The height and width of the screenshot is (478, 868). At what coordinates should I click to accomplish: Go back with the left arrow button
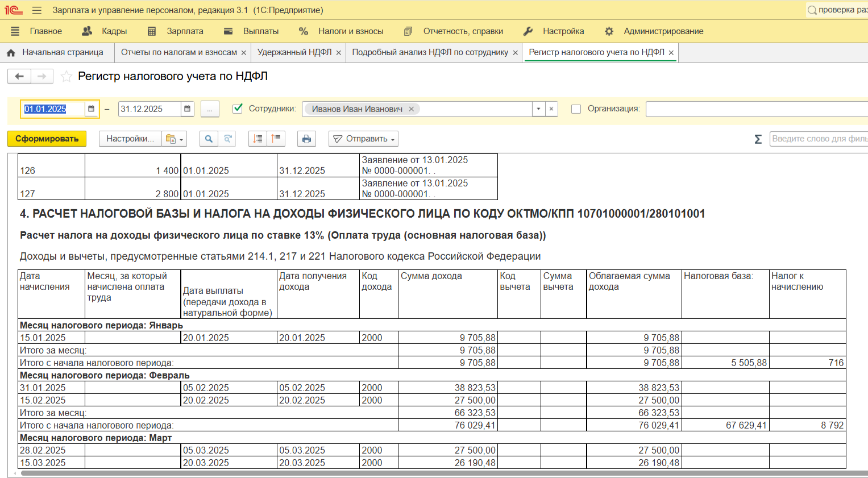19,76
